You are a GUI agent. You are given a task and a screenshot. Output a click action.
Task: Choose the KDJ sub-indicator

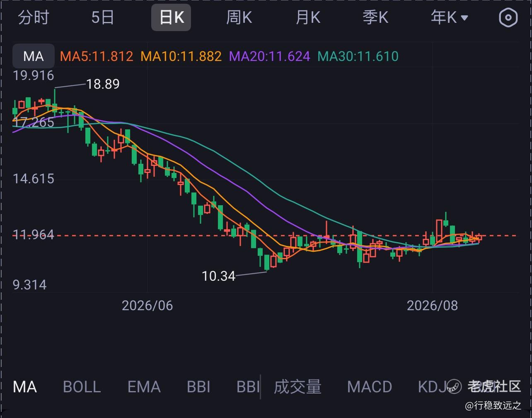click(x=431, y=387)
